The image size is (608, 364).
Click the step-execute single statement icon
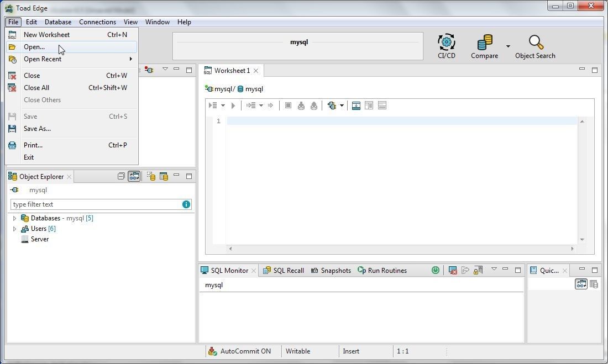(x=271, y=105)
